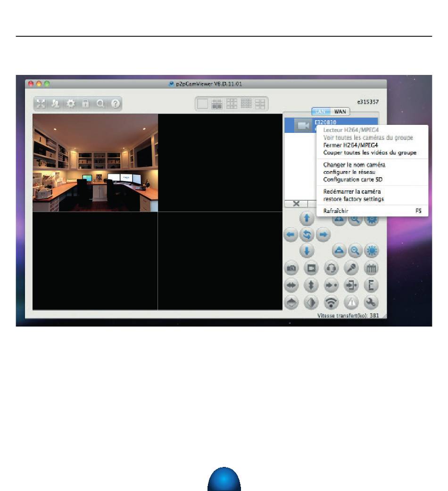448x491 pixels.
Task: Click the e315357 ID text
Action: point(368,102)
